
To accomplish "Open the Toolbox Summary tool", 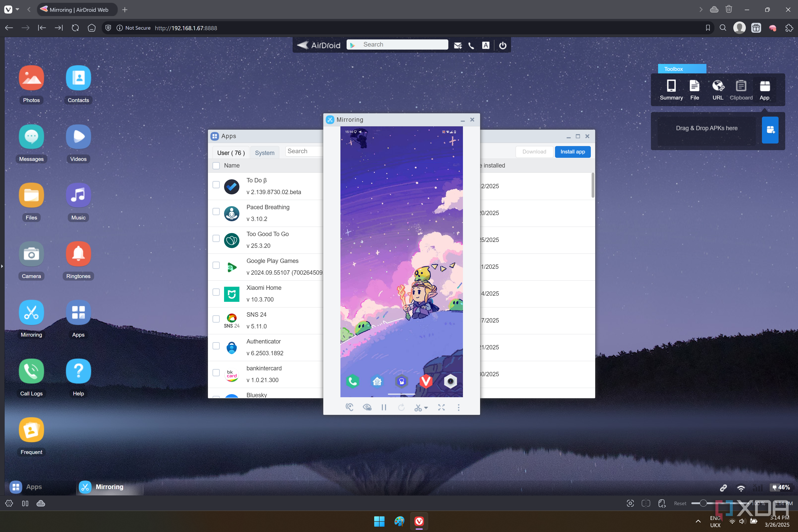I will [671, 90].
